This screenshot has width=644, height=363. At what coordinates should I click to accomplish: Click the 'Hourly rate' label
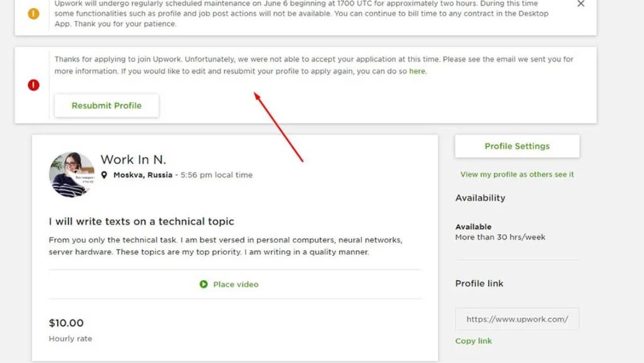pos(70,339)
